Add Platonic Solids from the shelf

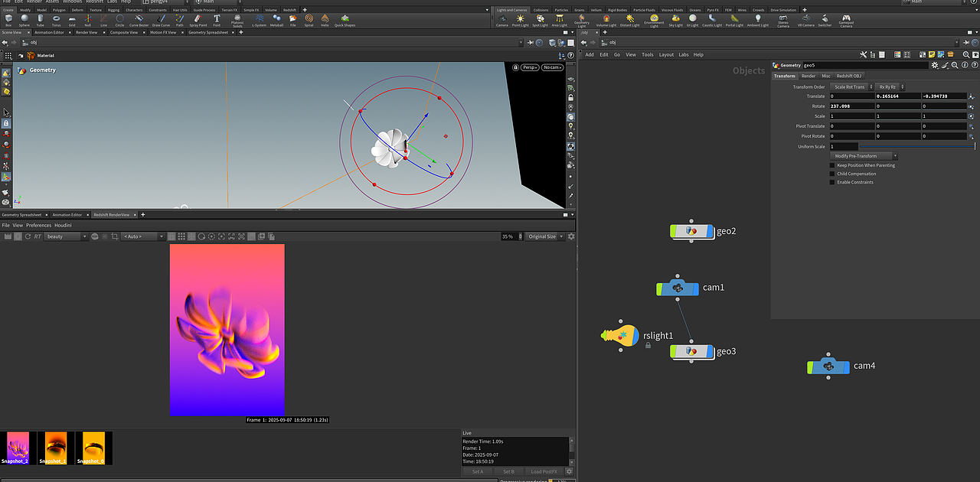point(237,21)
